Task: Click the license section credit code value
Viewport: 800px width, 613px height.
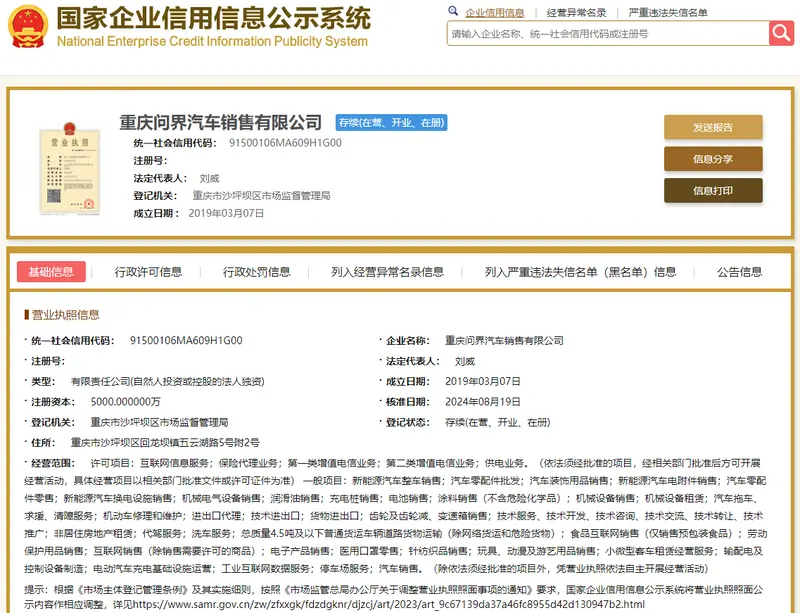Action: click(x=186, y=340)
